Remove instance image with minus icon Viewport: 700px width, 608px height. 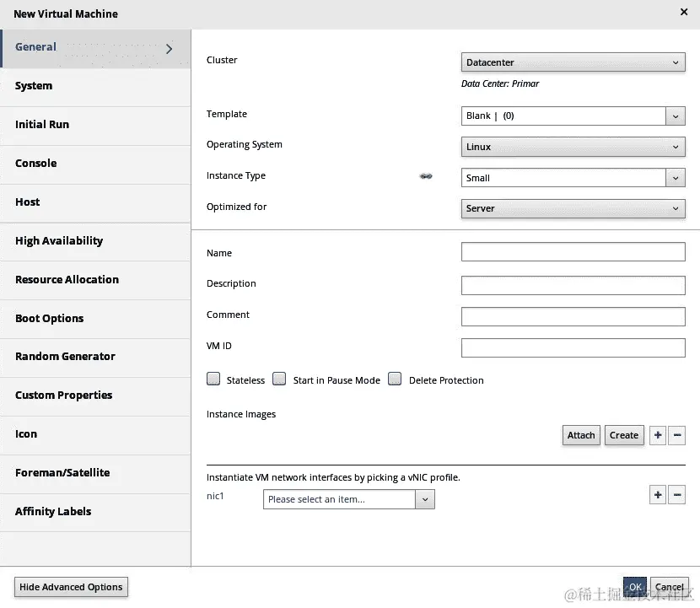pyautogui.click(x=676, y=435)
